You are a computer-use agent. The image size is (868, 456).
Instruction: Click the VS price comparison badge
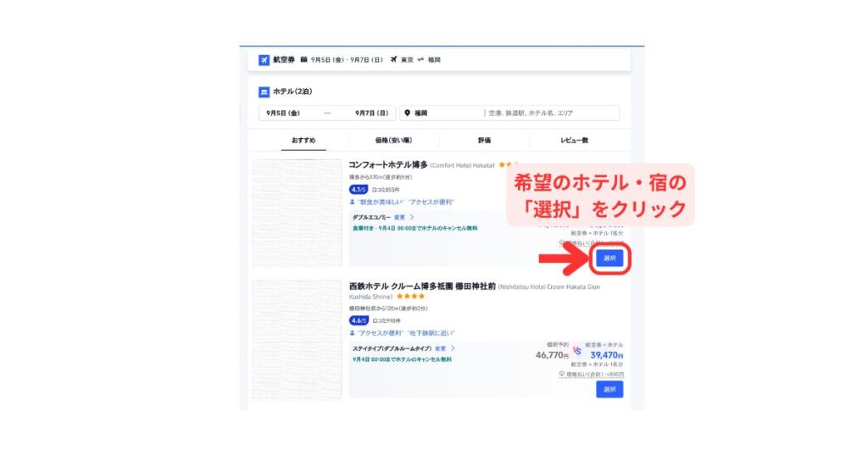(576, 350)
